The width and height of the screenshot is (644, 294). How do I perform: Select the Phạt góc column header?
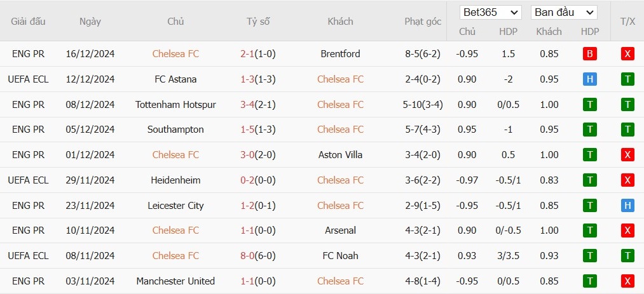423,22
